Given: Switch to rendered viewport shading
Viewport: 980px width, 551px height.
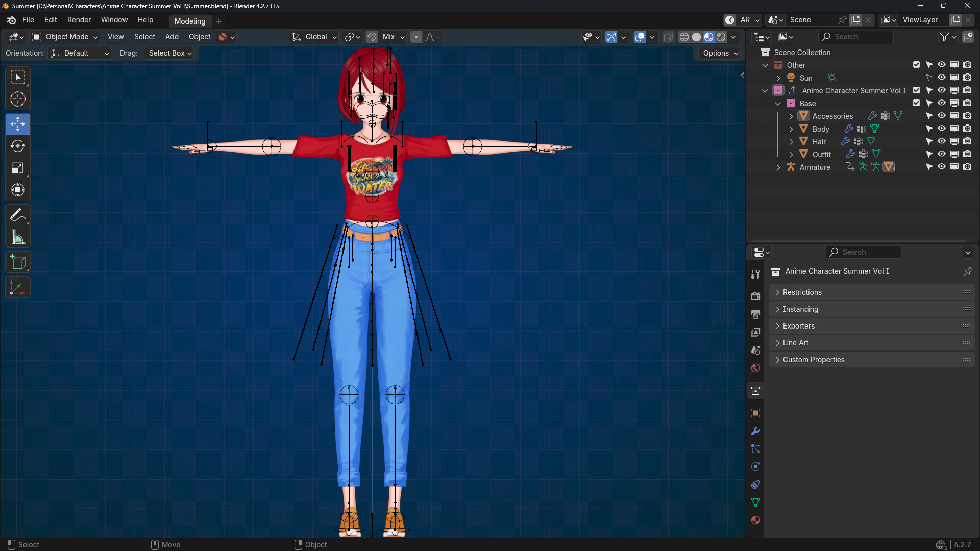Looking at the screenshot, I should point(721,37).
